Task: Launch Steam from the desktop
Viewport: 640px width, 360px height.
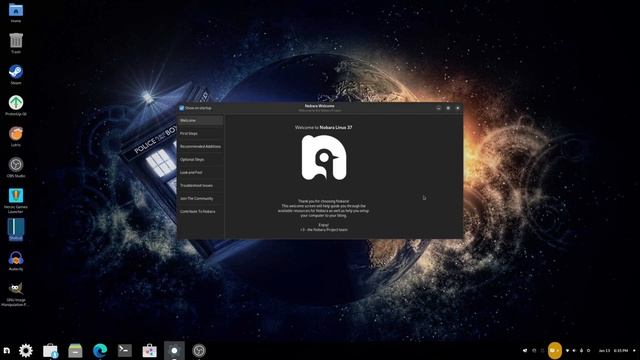Action: (x=16, y=74)
